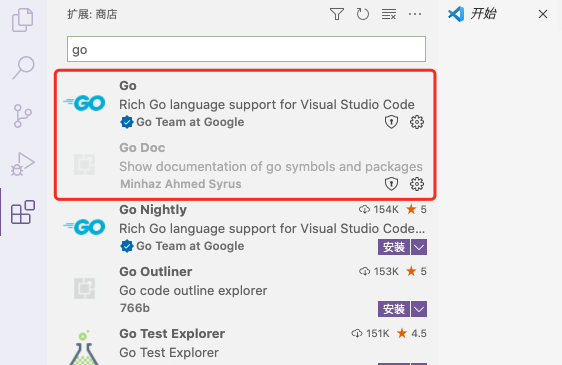Click publisher name Minhaz Ahmed Syrus
Screen dimensions: 562x365
pyautogui.click(x=181, y=184)
